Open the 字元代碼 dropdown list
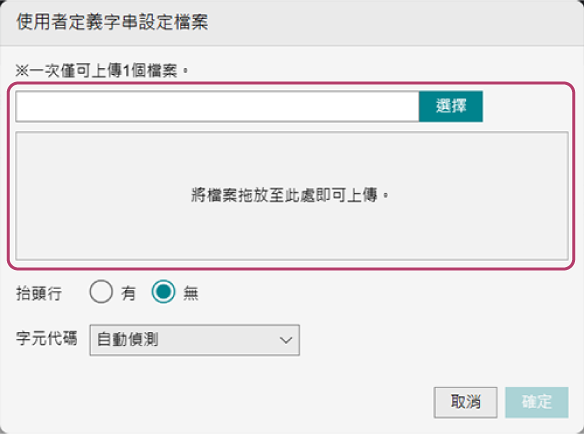This screenshot has height=434, width=585. 194,340
